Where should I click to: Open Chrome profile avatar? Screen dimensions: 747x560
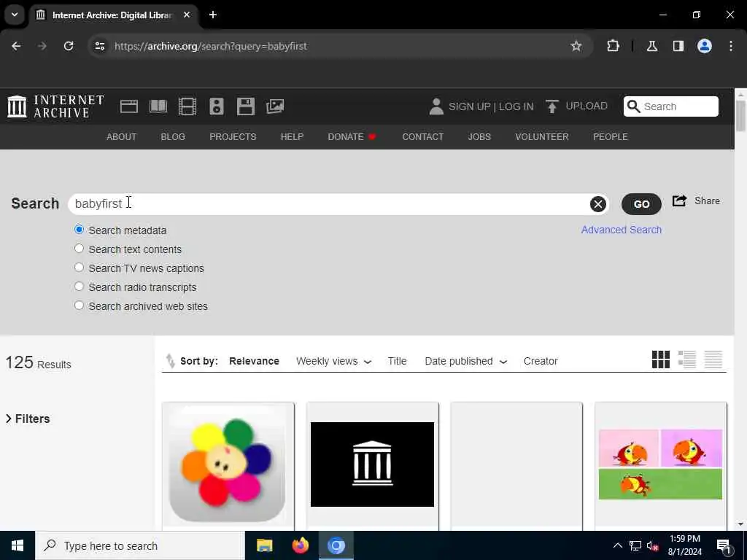[705, 46]
